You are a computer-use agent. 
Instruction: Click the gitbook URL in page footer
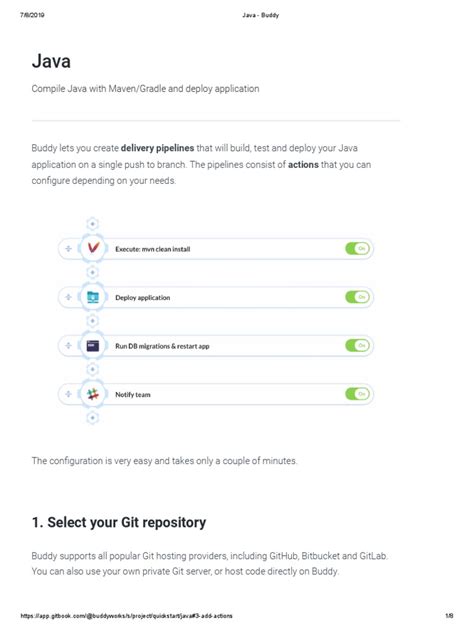click(x=127, y=616)
